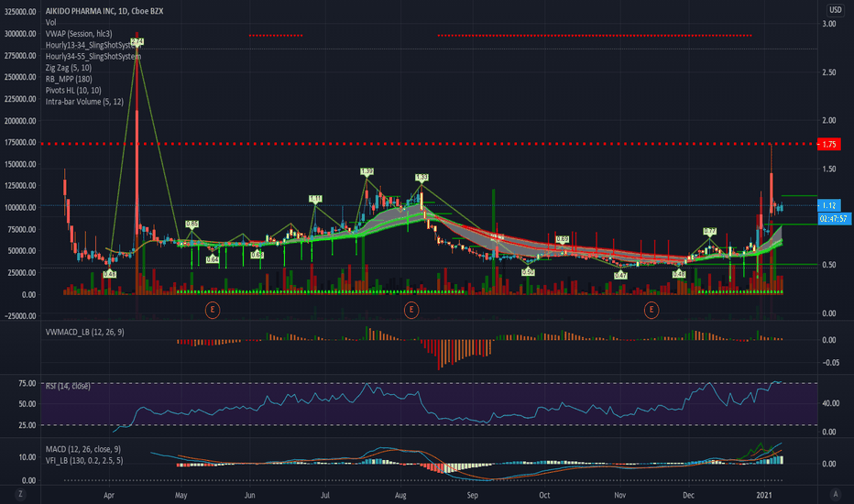Click the 40.00 value on RSI axis
This screenshot has height=504, width=854.
[x=830, y=404]
